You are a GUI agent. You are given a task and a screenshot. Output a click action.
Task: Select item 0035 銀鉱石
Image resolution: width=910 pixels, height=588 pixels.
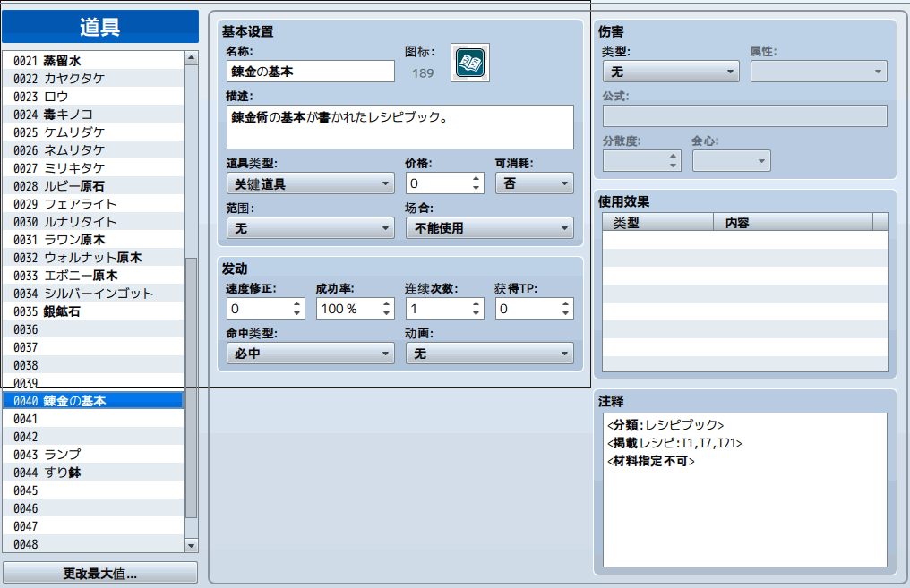click(93, 311)
